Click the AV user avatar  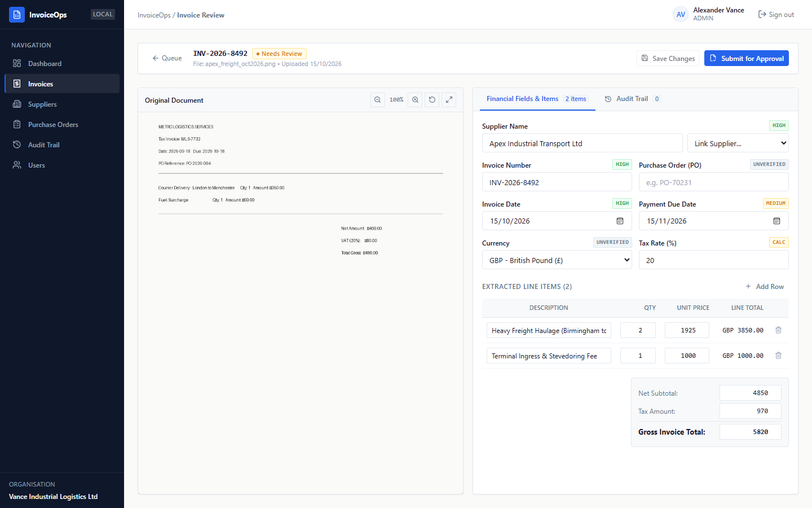[681, 15]
